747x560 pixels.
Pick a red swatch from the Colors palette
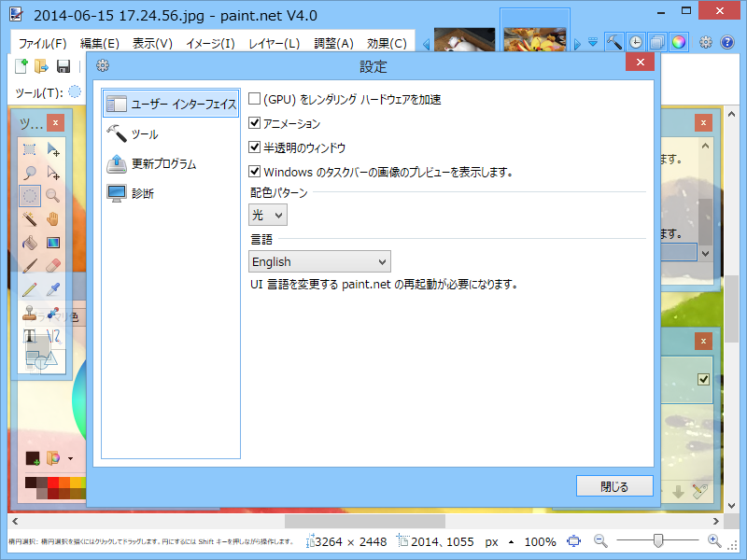pos(53,482)
